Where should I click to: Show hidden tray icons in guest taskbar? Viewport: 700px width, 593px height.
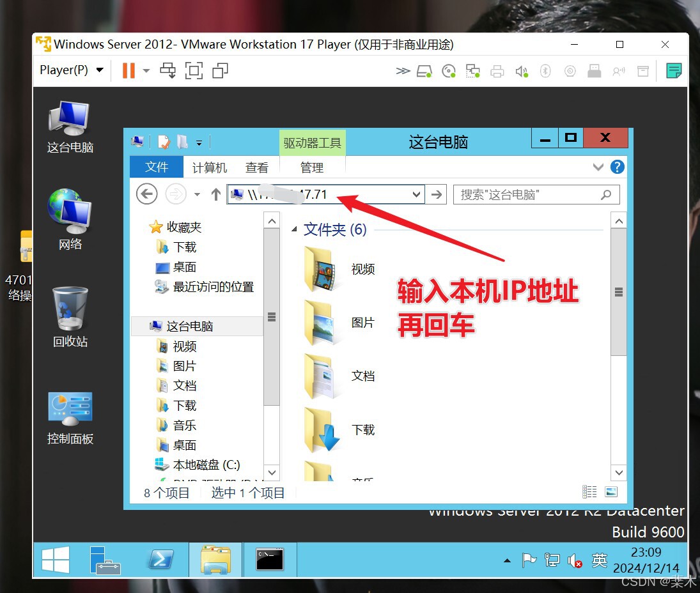tap(507, 560)
